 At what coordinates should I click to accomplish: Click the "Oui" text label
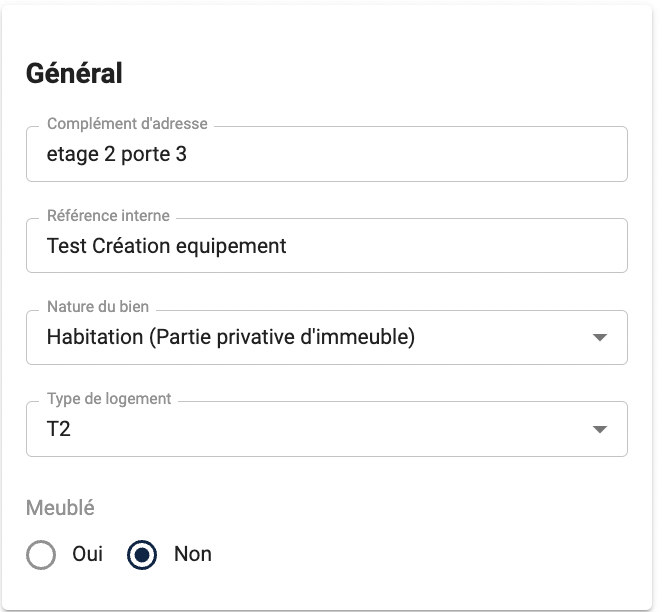[87, 554]
